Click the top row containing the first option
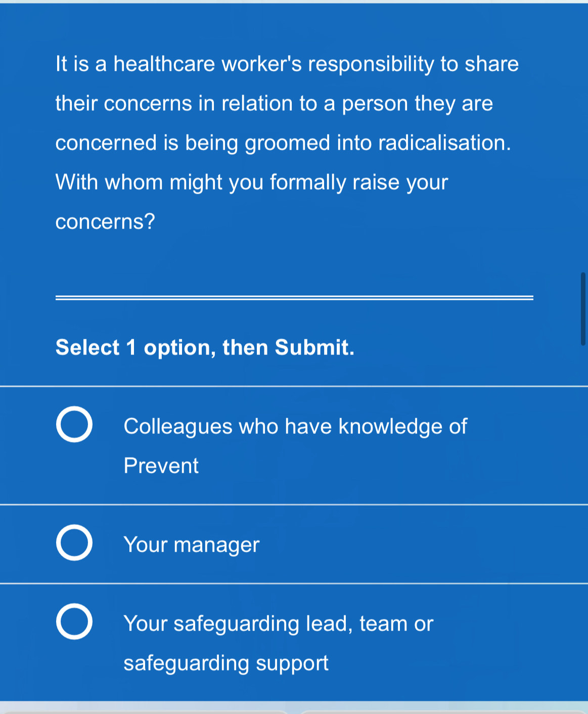This screenshot has height=714, width=588. pyautogui.click(x=293, y=445)
